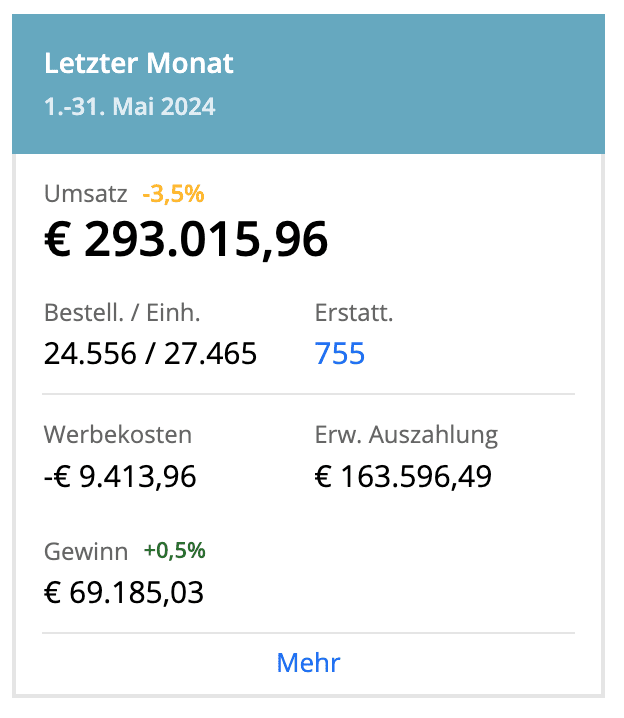Select the Letzter Monat card title
The width and height of the screenshot is (624, 718).
click(x=139, y=64)
